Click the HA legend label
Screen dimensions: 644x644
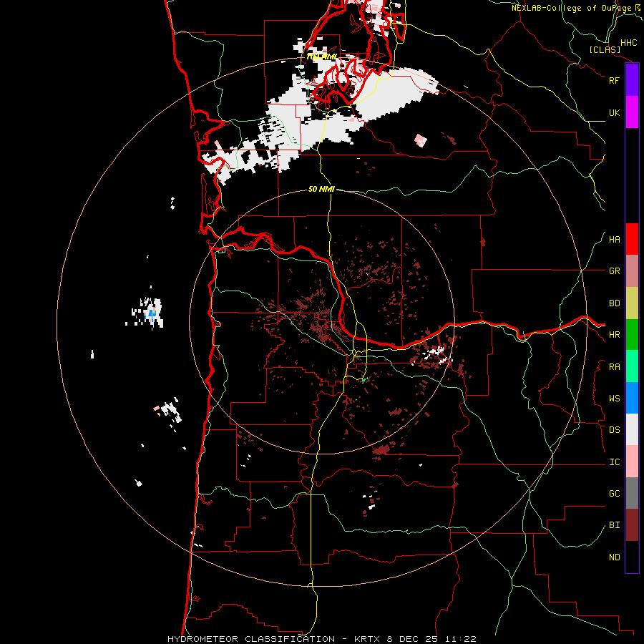click(614, 240)
